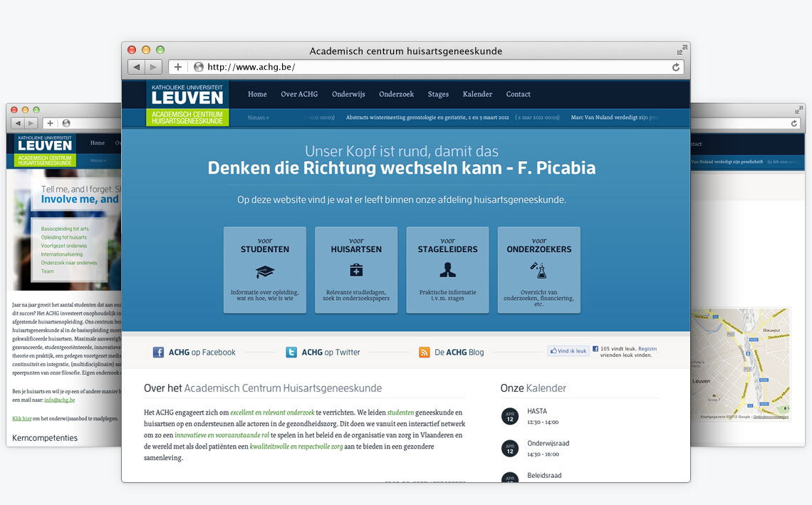
Task: Reload the www.achg.be page in front browser
Action: pyautogui.click(x=676, y=68)
